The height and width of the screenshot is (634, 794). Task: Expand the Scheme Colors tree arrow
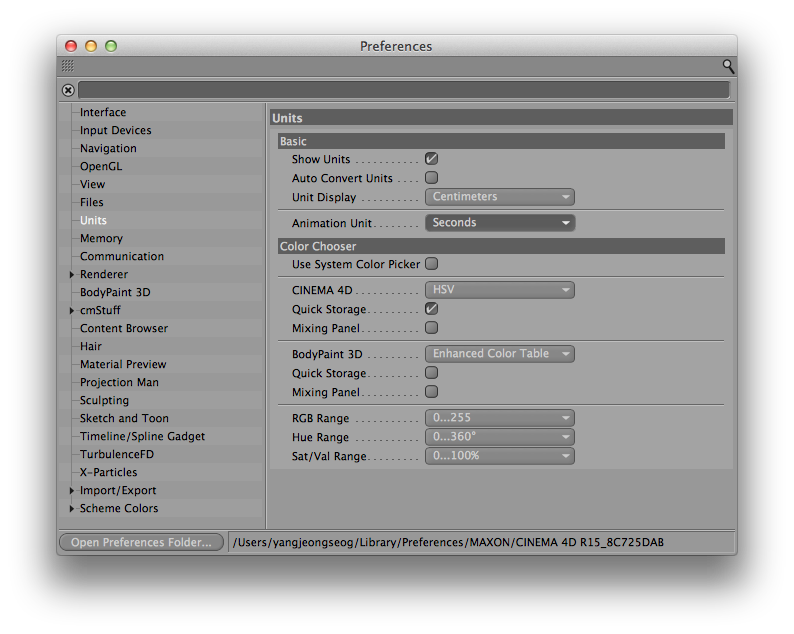(71, 508)
